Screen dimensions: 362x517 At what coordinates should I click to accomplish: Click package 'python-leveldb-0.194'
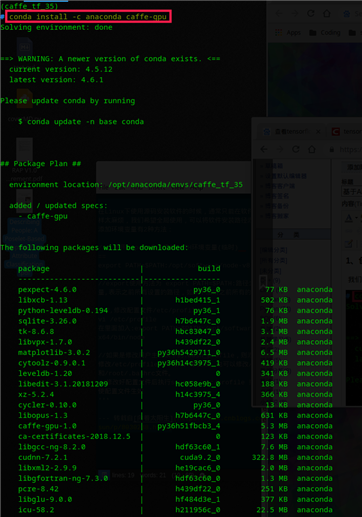63,311
